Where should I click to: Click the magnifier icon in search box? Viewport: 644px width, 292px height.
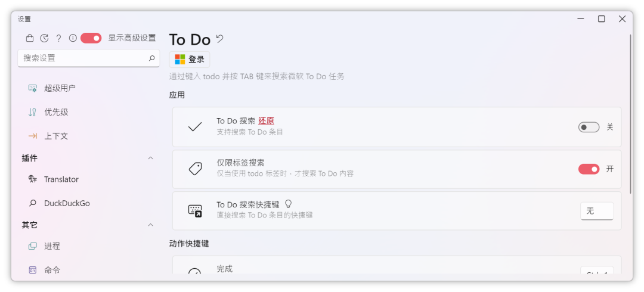click(x=151, y=58)
